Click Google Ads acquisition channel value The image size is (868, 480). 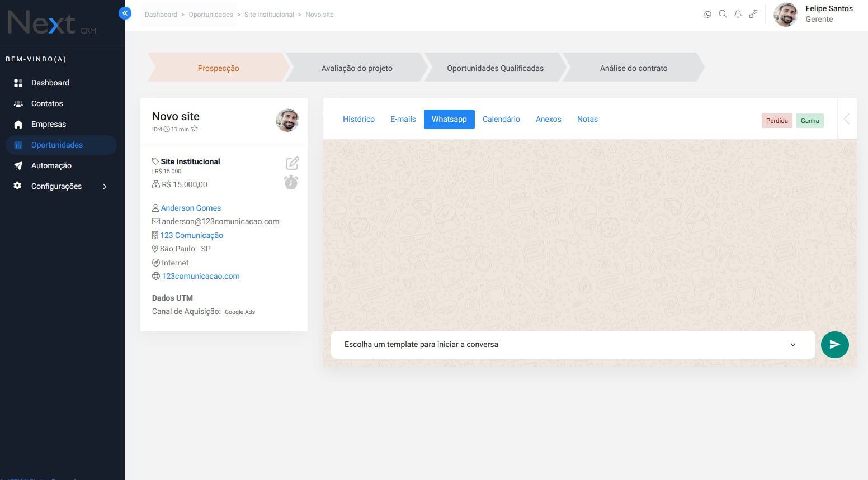point(240,312)
